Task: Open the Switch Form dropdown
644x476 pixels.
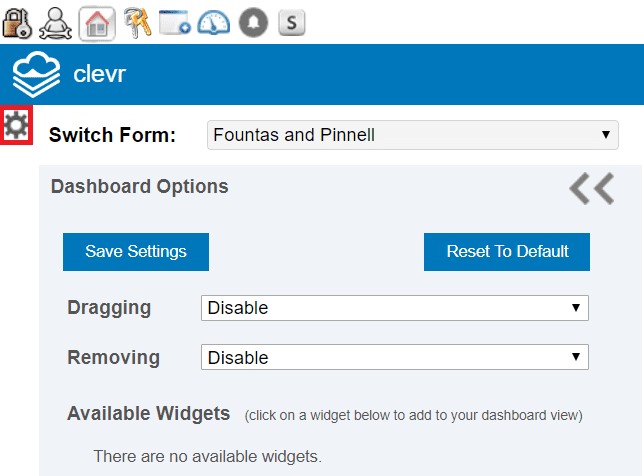Action: pyautogui.click(x=412, y=135)
